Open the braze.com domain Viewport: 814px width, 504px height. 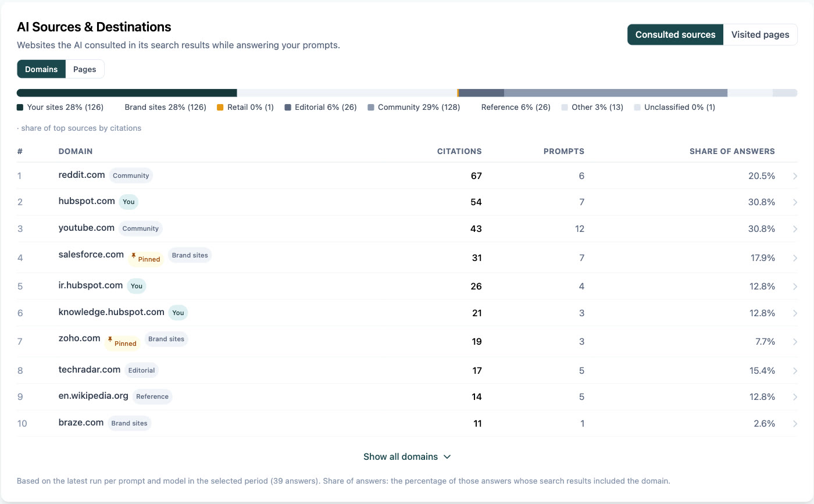click(81, 423)
